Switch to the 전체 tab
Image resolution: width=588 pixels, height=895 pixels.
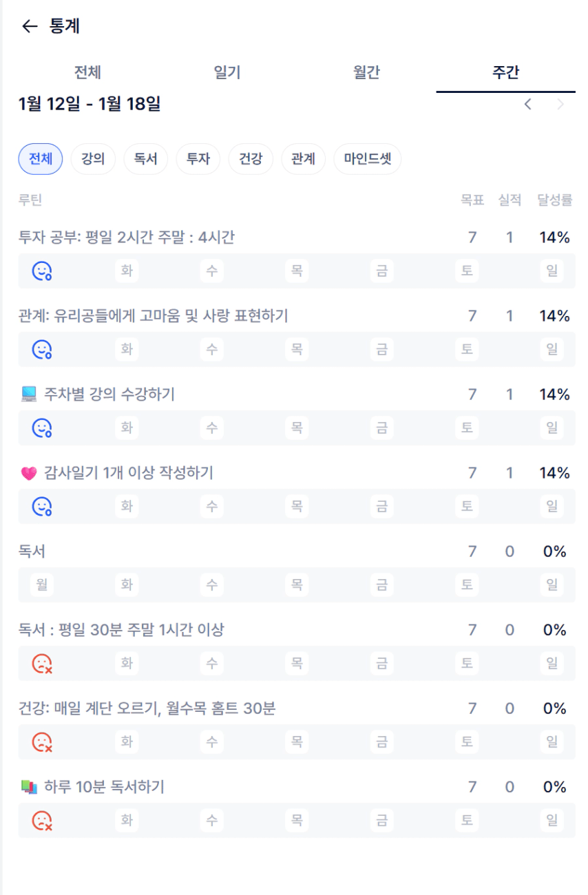click(87, 72)
